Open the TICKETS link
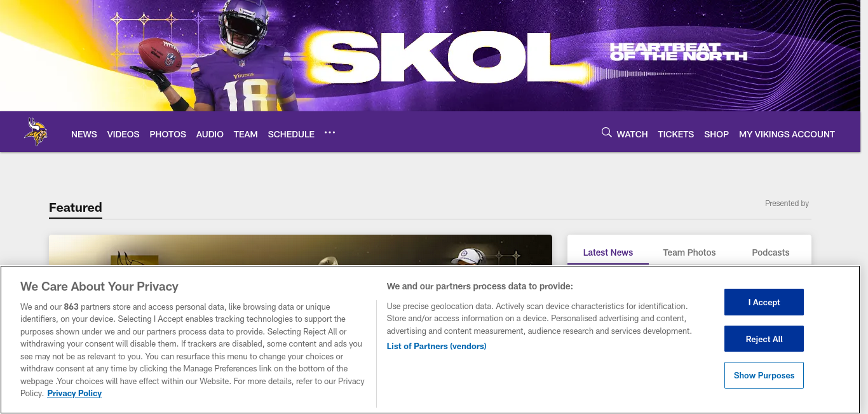Viewport: 868px width, 414px height. click(x=675, y=134)
